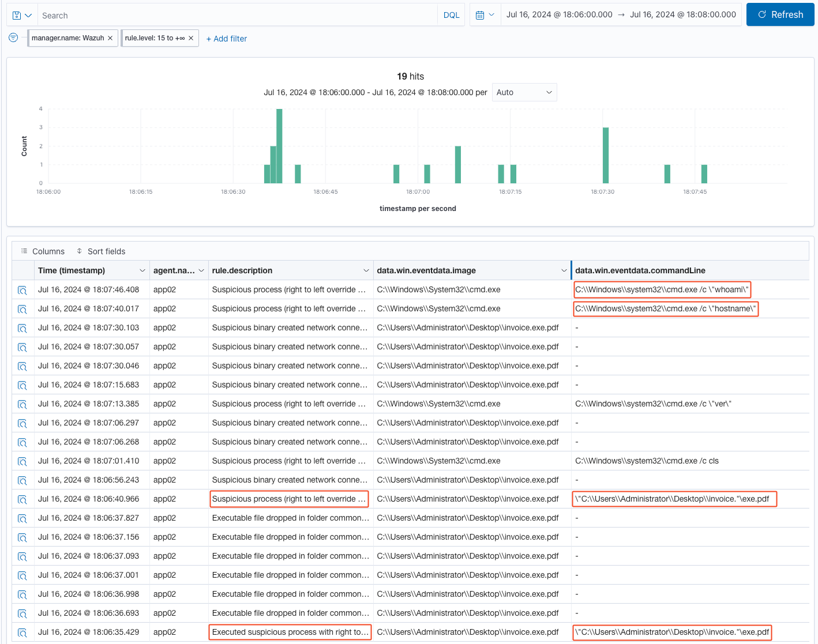Inspect document details for 18:06:37.827 row
Image resolution: width=818 pixels, height=644 pixels.
tap(22, 518)
